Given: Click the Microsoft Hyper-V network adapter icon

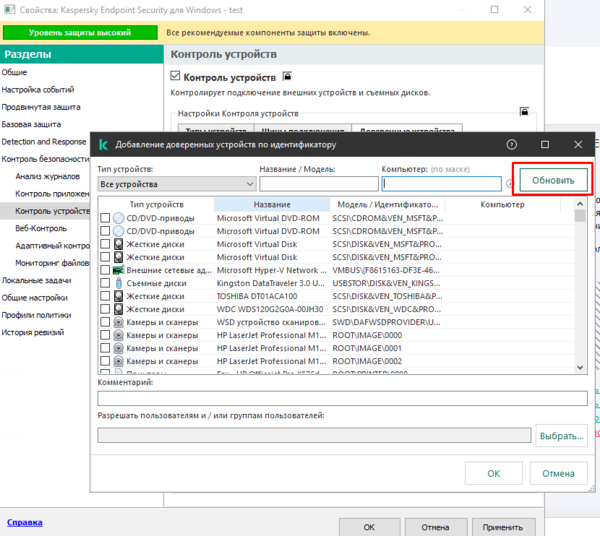Looking at the screenshot, I should point(118,270).
